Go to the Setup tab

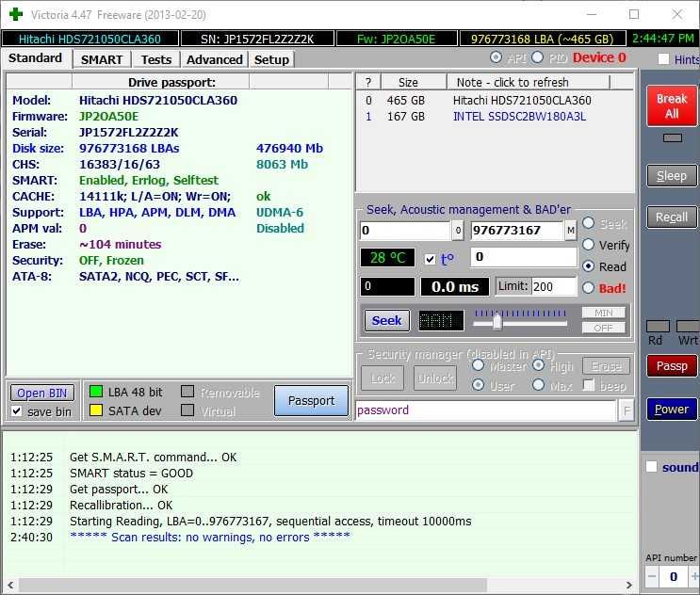click(271, 59)
